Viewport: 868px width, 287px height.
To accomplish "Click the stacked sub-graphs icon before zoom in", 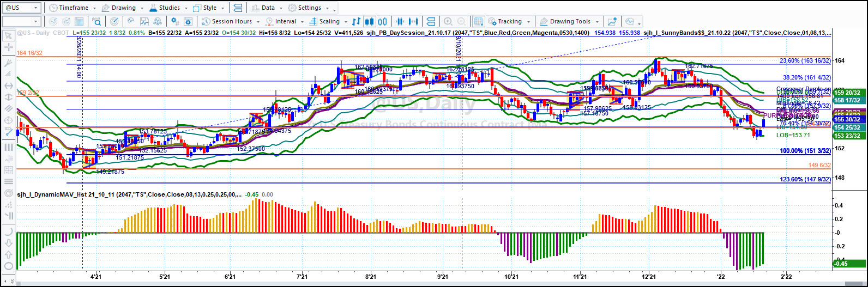I will point(431,22).
